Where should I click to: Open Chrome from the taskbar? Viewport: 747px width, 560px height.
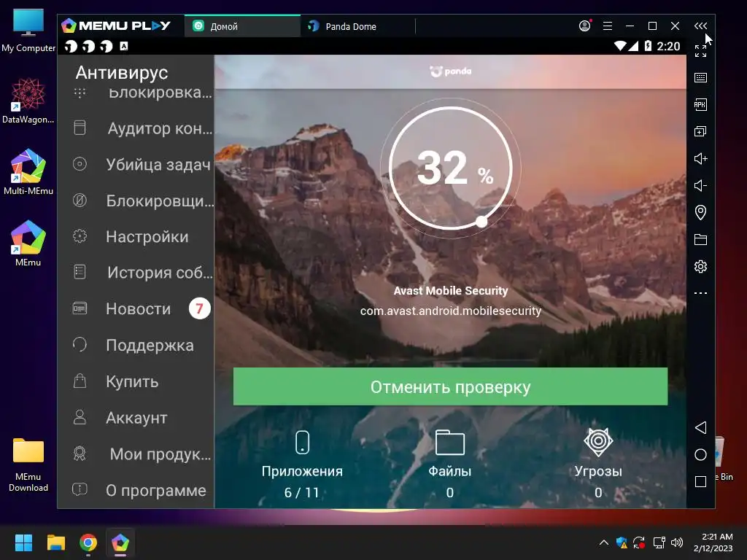click(x=88, y=542)
